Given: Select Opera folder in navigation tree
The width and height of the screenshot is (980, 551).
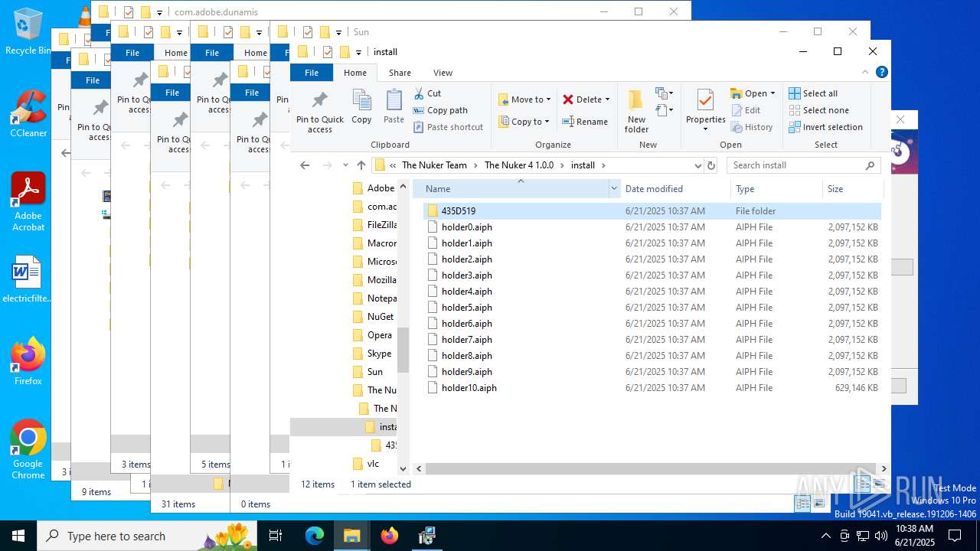Looking at the screenshot, I should (x=373, y=335).
